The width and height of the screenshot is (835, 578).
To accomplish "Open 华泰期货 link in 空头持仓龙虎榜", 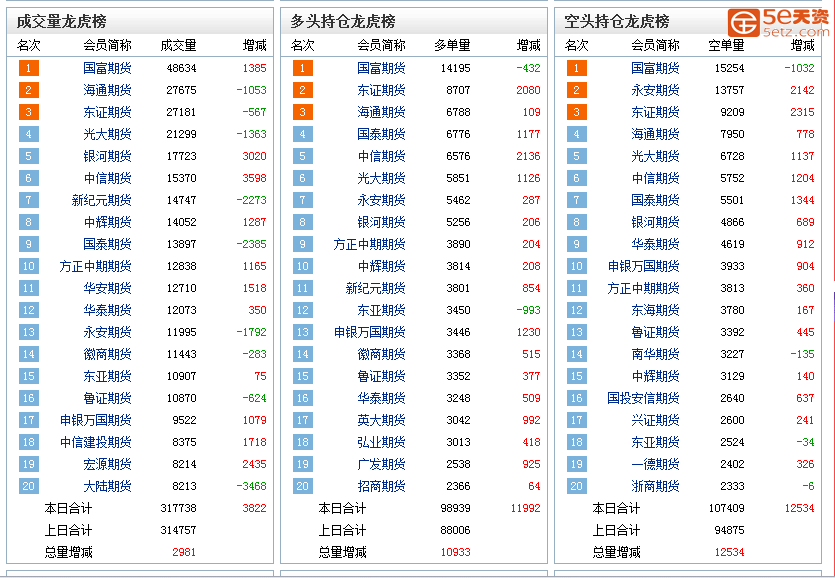I will tap(656, 244).
